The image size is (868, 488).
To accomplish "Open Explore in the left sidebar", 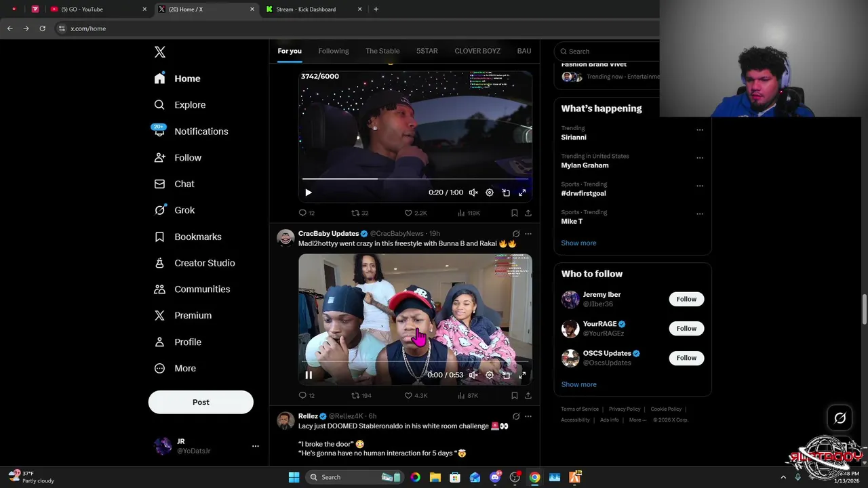I will click(180, 105).
